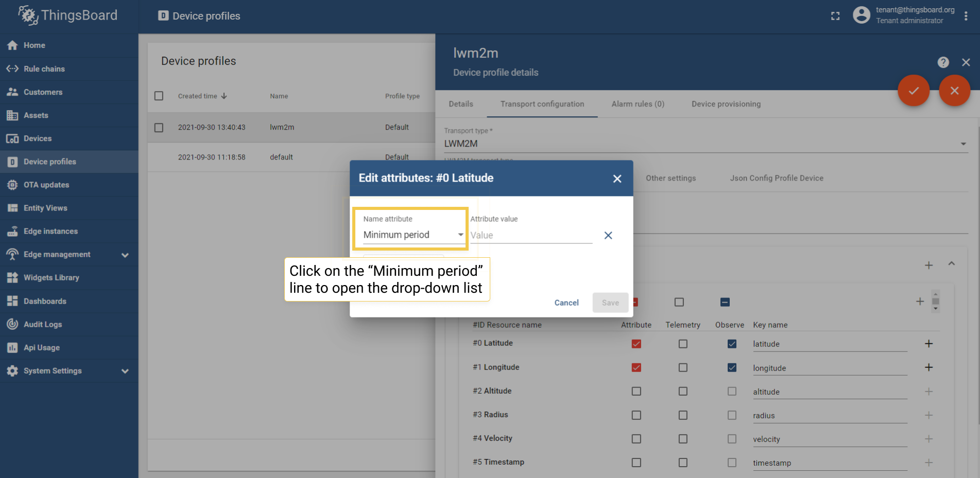Toggle the all-Telemetry header checkbox
The height and width of the screenshot is (478, 980).
pos(679,302)
